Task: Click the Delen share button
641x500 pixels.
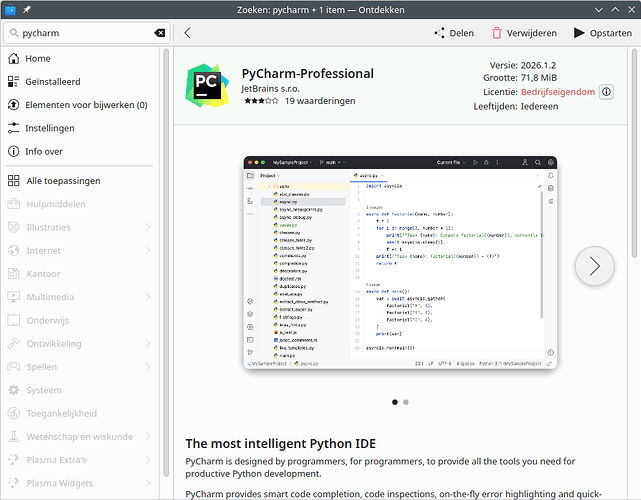Action: (454, 33)
